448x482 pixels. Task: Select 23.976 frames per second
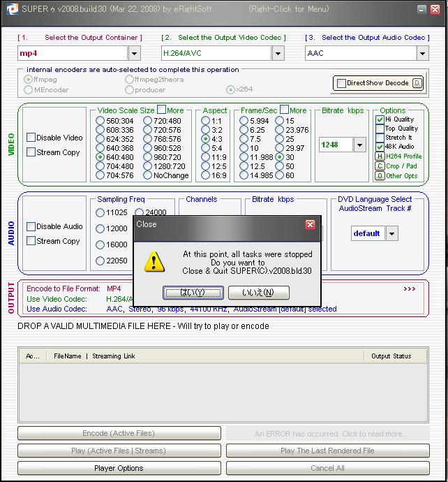tap(279, 130)
